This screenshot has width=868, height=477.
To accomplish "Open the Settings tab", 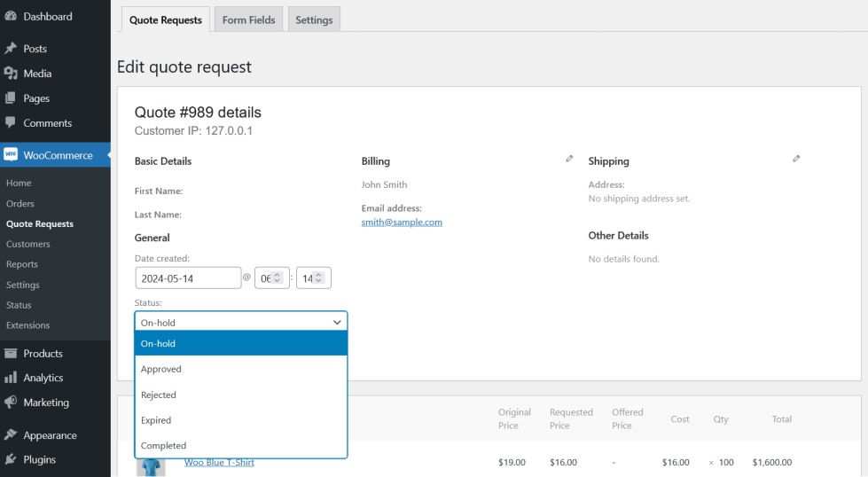I will click(x=314, y=20).
